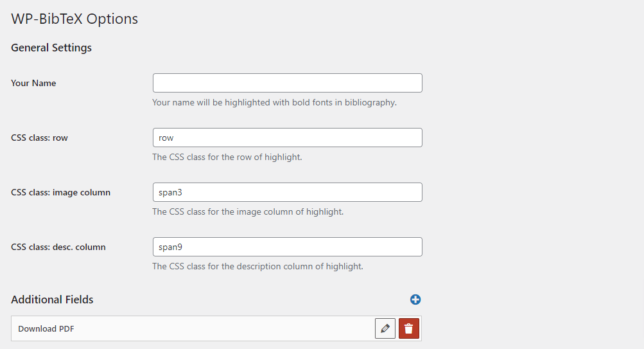Viewport: 644px width, 349px height.
Task: Click the Additional Fields heading
Action: point(52,300)
